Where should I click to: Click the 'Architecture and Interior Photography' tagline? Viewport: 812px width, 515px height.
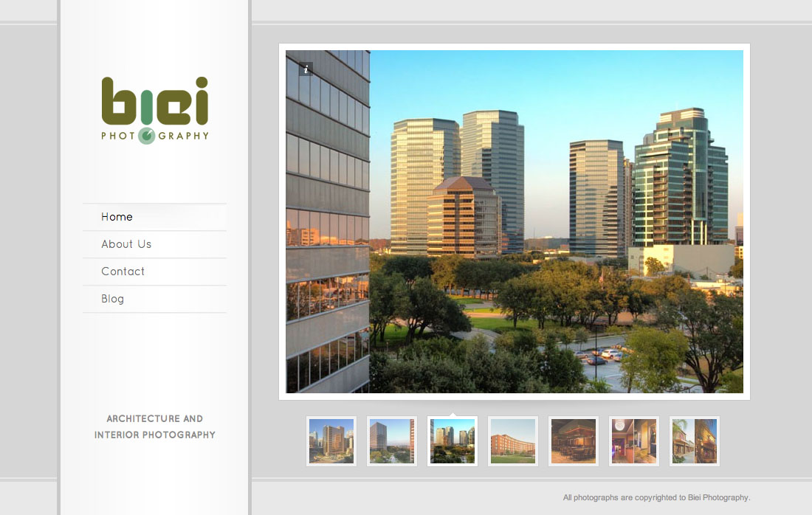point(155,426)
